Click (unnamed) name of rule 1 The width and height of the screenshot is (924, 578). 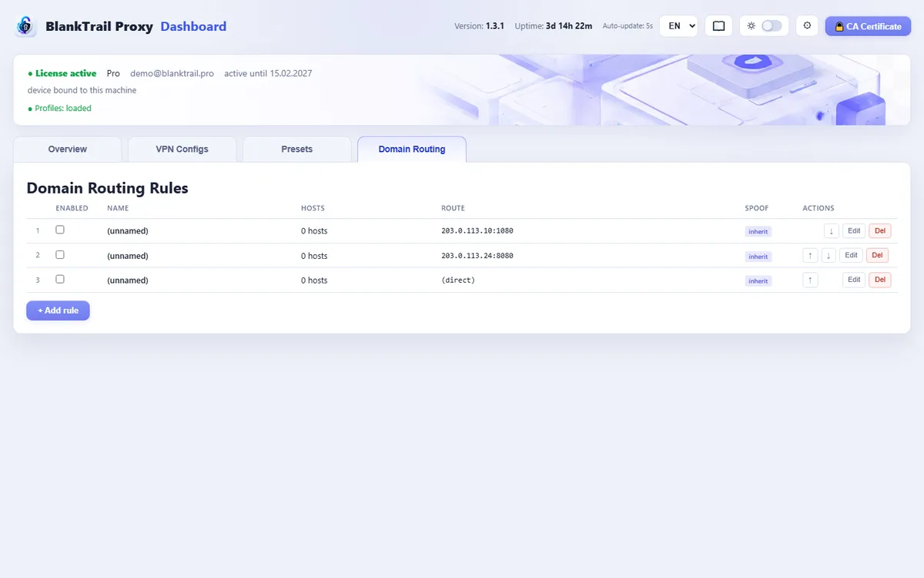tap(128, 231)
